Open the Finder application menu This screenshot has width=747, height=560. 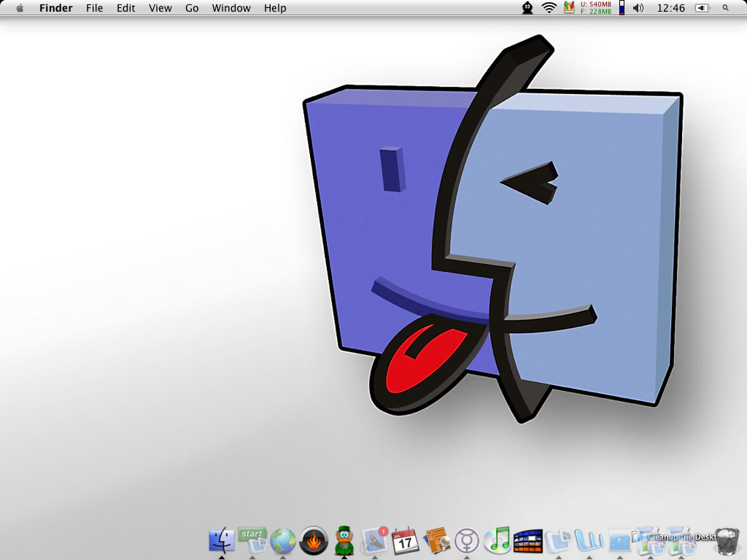coord(56,8)
